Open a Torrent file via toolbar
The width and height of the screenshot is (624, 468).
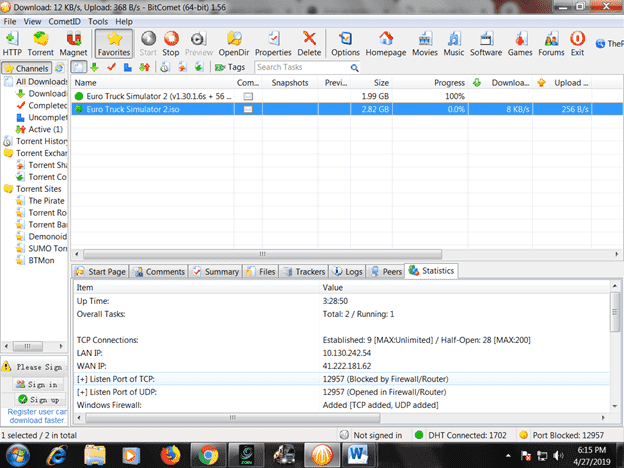click(x=40, y=44)
